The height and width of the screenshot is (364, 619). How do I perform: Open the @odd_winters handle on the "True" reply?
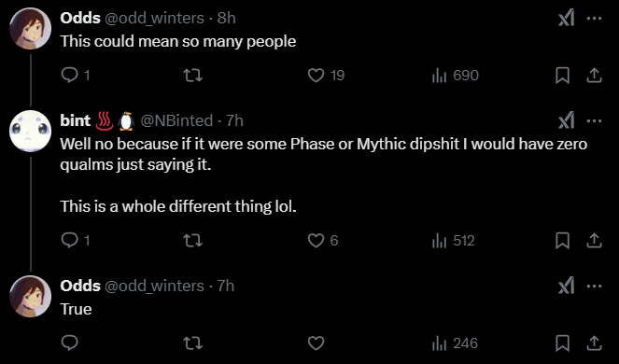point(154,286)
